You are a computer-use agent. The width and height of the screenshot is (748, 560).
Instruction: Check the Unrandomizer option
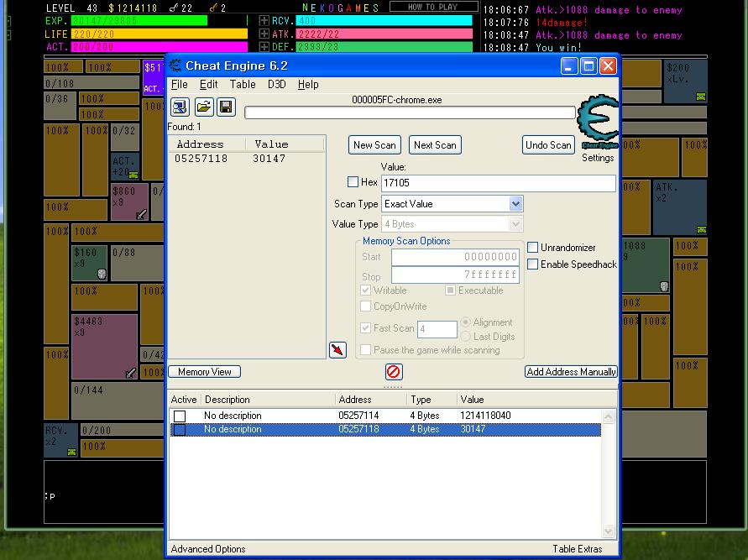tap(533, 248)
